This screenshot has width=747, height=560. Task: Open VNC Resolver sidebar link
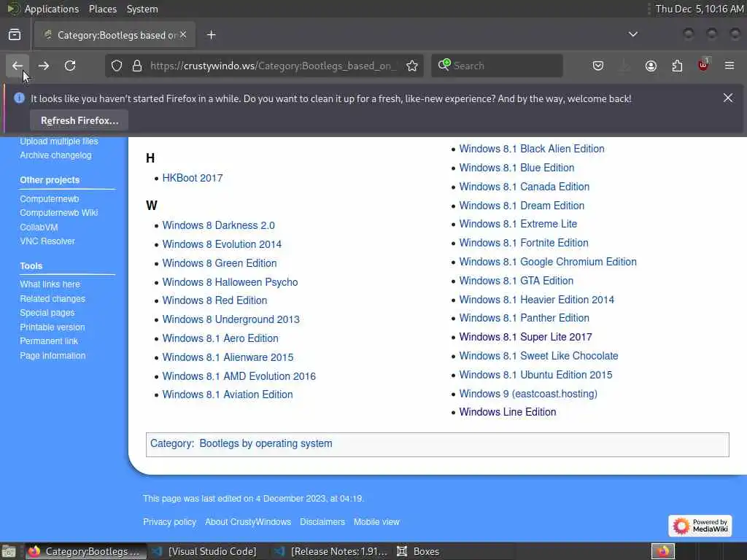click(47, 241)
